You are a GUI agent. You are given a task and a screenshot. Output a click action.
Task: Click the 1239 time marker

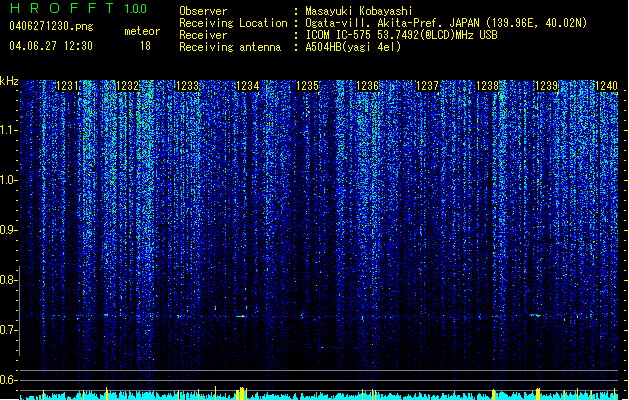tap(547, 86)
